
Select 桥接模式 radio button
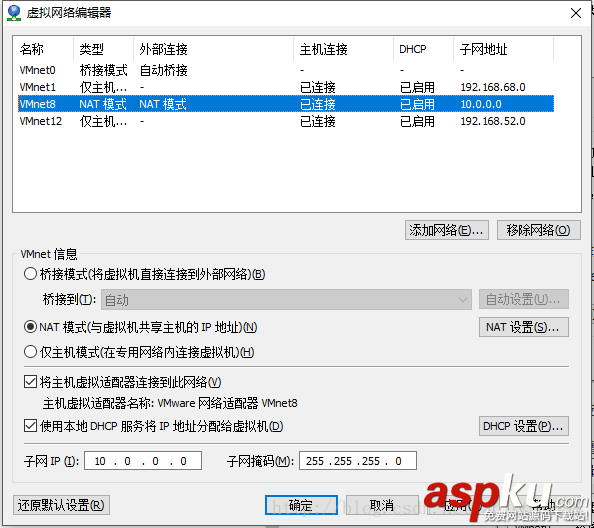click(30, 274)
